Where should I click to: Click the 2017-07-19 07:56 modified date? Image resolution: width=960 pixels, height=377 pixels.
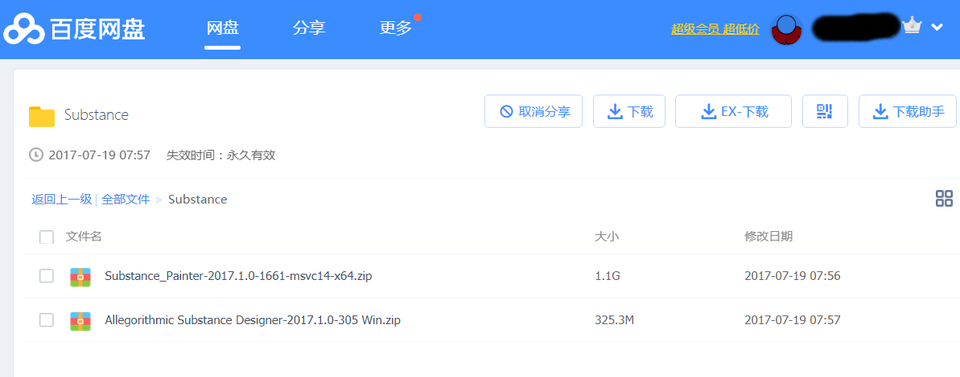792,276
